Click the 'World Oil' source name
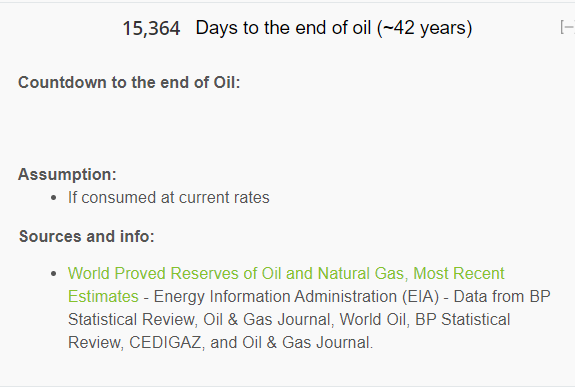The height and width of the screenshot is (387, 575). coord(373,320)
